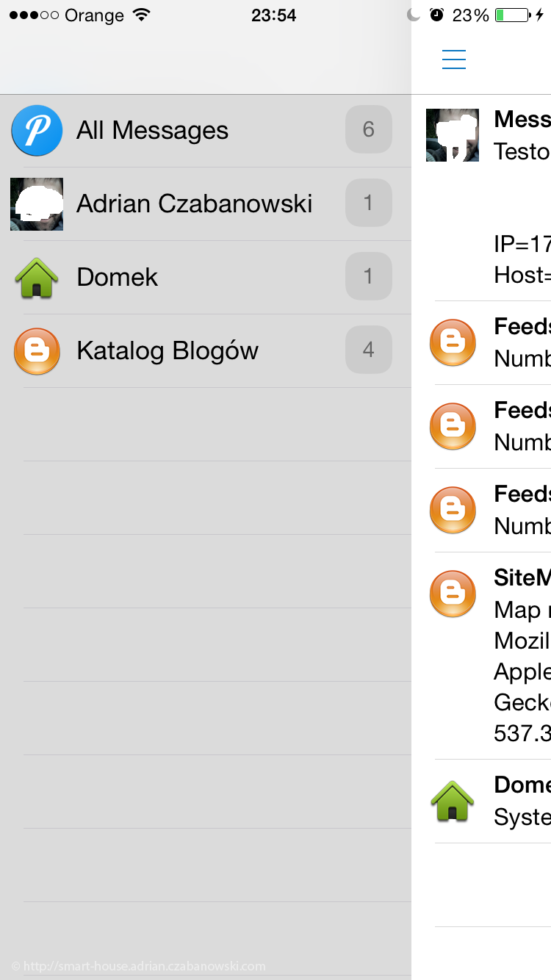Open the first Feeds message Blogger icon
The height and width of the screenshot is (980, 551).
tap(453, 342)
